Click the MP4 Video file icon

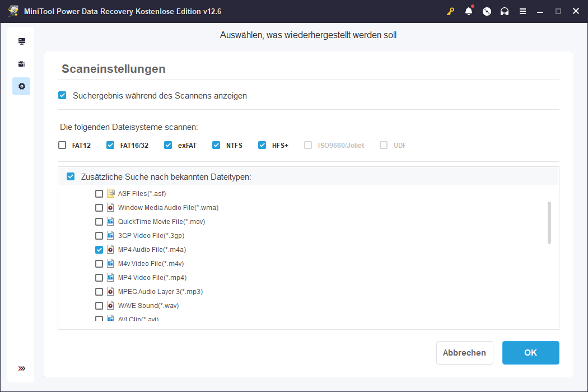point(111,278)
